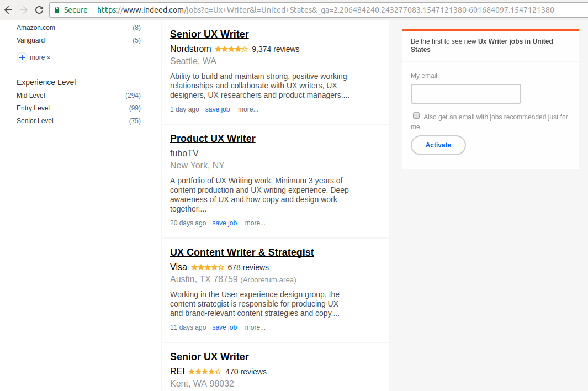Screen dimensions: 588x391
Task: Click the Activate button
Action: tap(438, 145)
